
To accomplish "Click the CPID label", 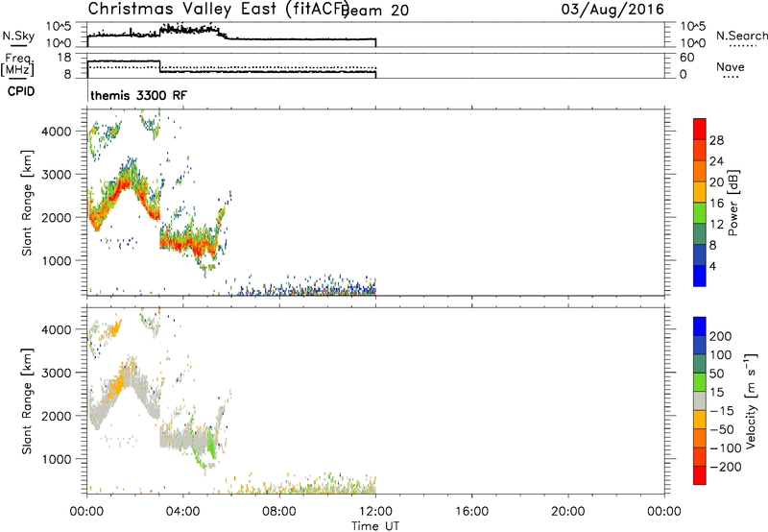I will tap(21, 91).
